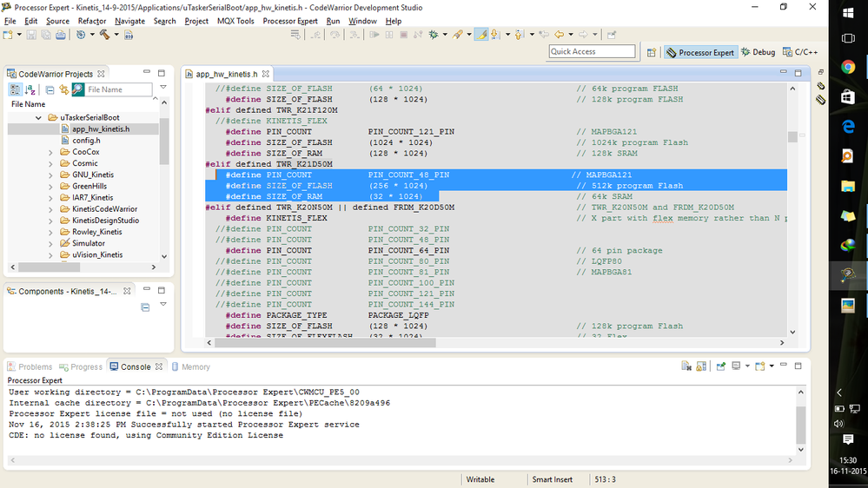868x488 pixels.
Task: Expand the CooCox folder
Action: (50, 152)
